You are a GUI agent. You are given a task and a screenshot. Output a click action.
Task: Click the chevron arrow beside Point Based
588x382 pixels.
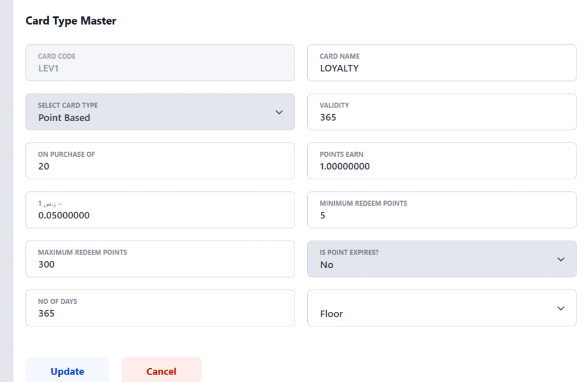tap(279, 112)
